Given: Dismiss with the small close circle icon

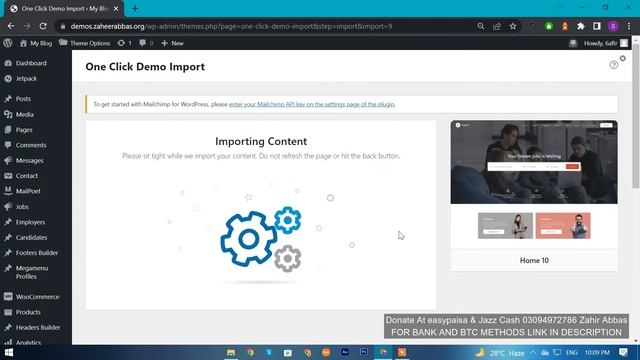Looking at the screenshot, I should click(x=623, y=58).
